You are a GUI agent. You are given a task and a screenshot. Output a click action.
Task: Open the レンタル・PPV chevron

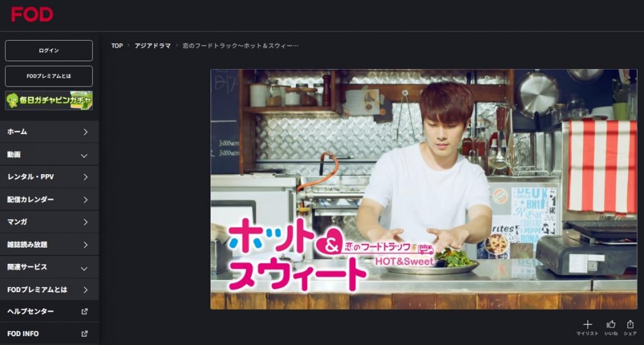(x=86, y=177)
